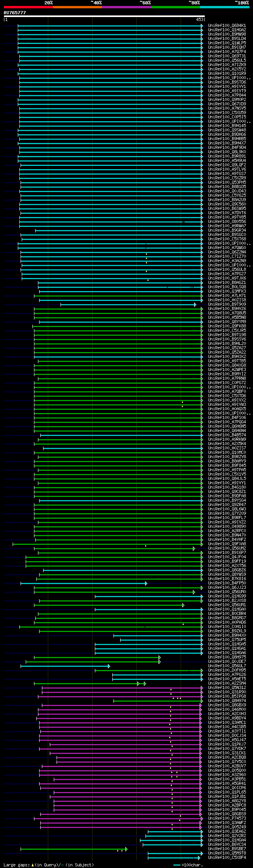Select the UniRef100_B4B574 label
The width and height of the screenshot is (253, 868).
pyautogui.click(x=227, y=435)
